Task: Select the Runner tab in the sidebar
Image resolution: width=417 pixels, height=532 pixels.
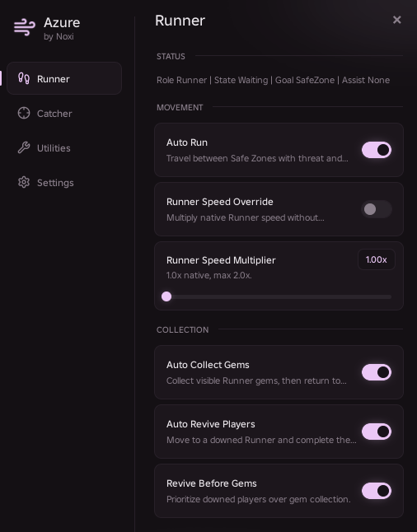Action: pyautogui.click(x=64, y=78)
